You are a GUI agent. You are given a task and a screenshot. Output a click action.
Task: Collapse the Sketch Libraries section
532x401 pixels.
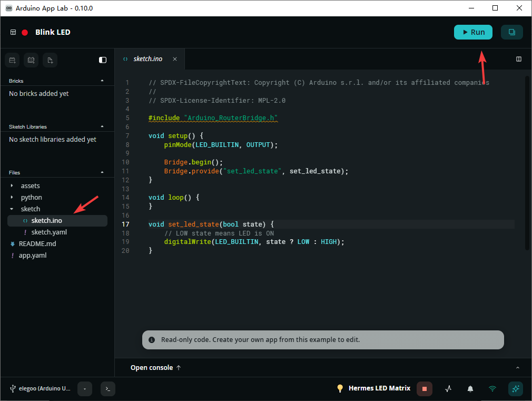[x=102, y=126]
